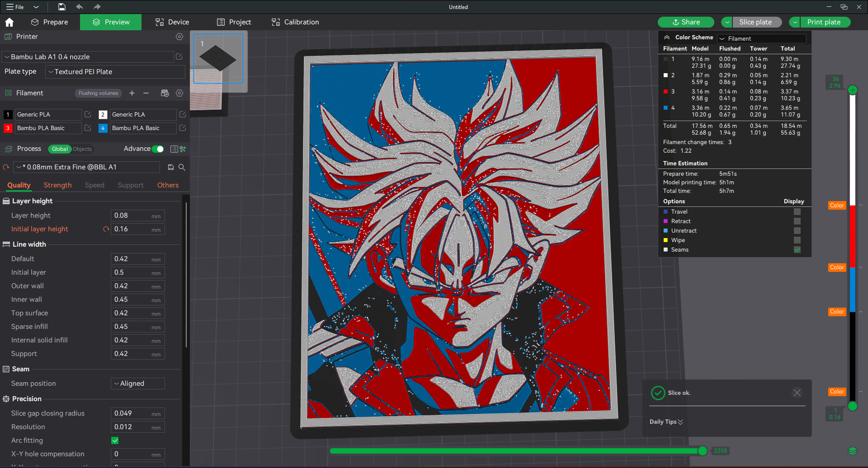Image resolution: width=868 pixels, height=468 pixels.
Task: Edit filament 4 Bambu PLA Basic preset
Action: pos(183,128)
